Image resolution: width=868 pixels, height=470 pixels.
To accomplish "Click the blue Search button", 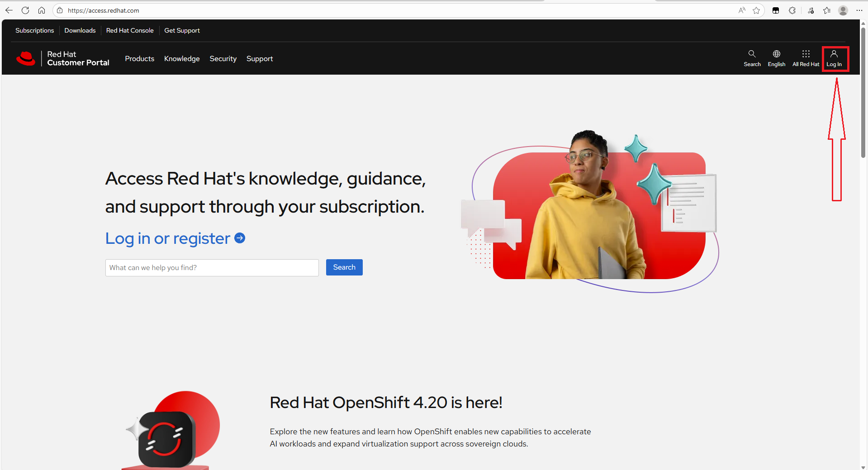I will (344, 267).
